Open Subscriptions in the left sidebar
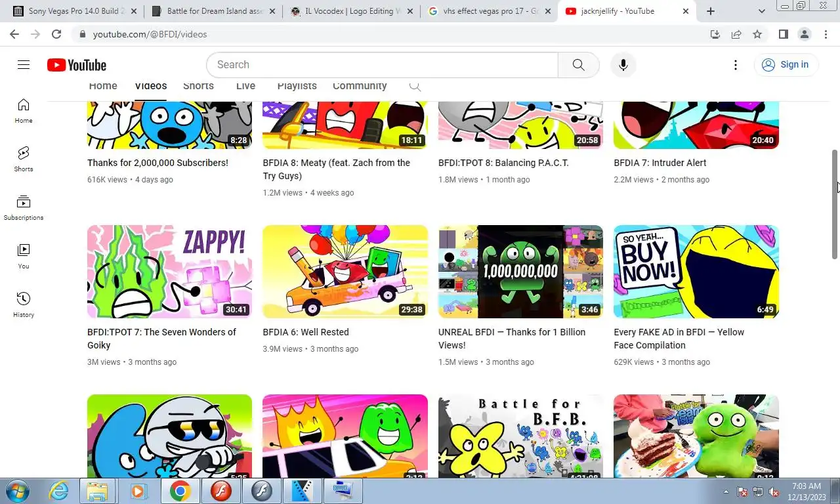This screenshot has width=840, height=504. [24, 208]
